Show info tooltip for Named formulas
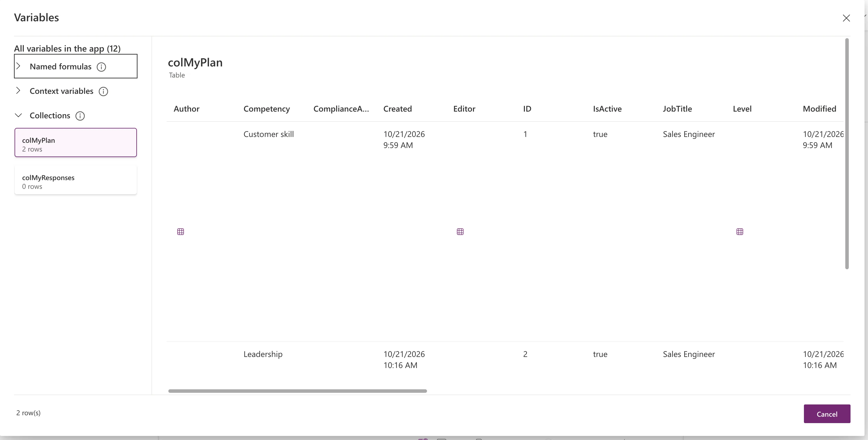The image size is (868, 440). pos(101,67)
